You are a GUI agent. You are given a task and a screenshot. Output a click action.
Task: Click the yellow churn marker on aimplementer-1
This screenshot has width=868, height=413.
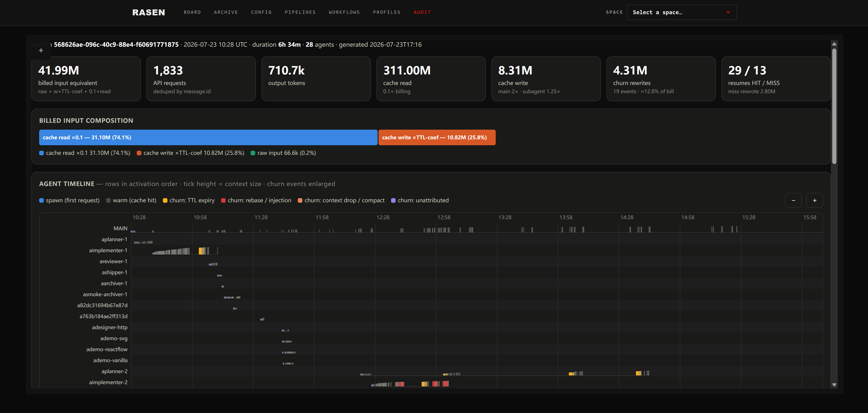(x=202, y=251)
